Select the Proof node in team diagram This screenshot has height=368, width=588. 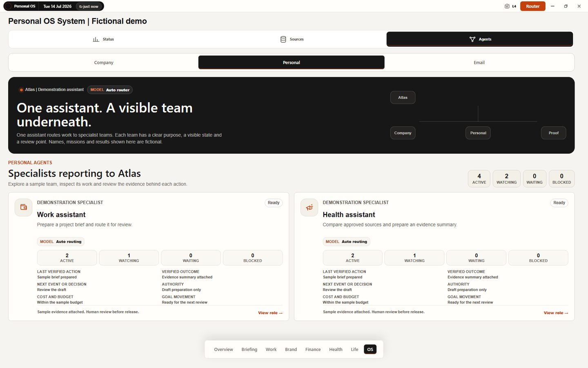pos(554,133)
